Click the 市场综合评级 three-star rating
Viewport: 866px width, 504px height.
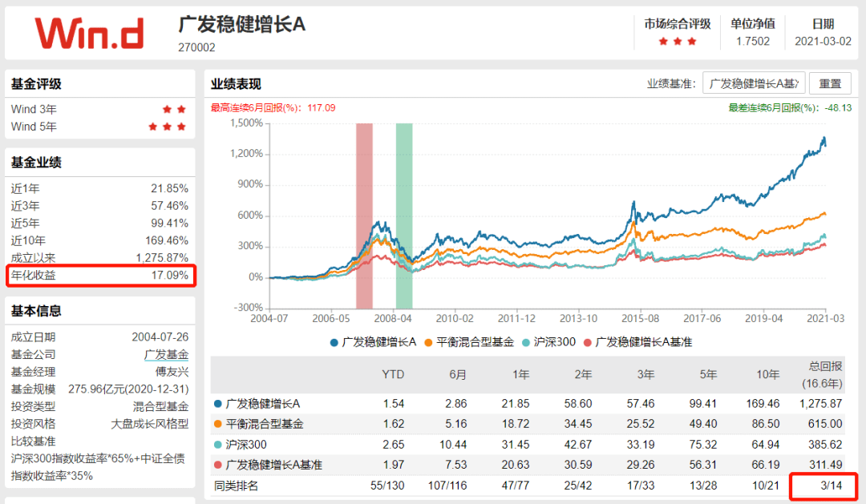click(x=677, y=42)
